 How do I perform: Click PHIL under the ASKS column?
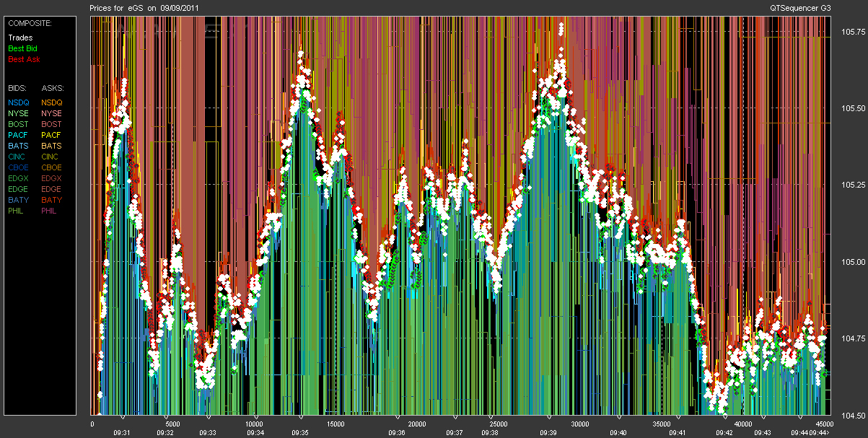[x=50, y=211]
